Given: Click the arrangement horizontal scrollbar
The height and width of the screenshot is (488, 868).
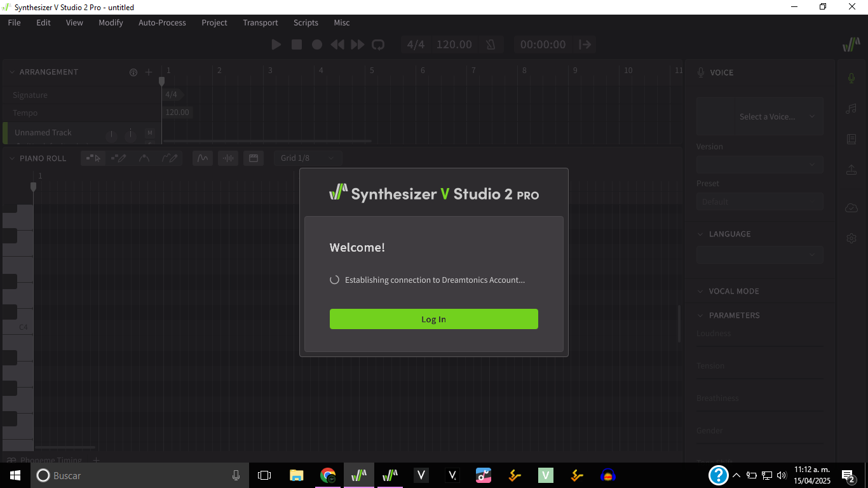Looking at the screenshot, I should [267, 141].
